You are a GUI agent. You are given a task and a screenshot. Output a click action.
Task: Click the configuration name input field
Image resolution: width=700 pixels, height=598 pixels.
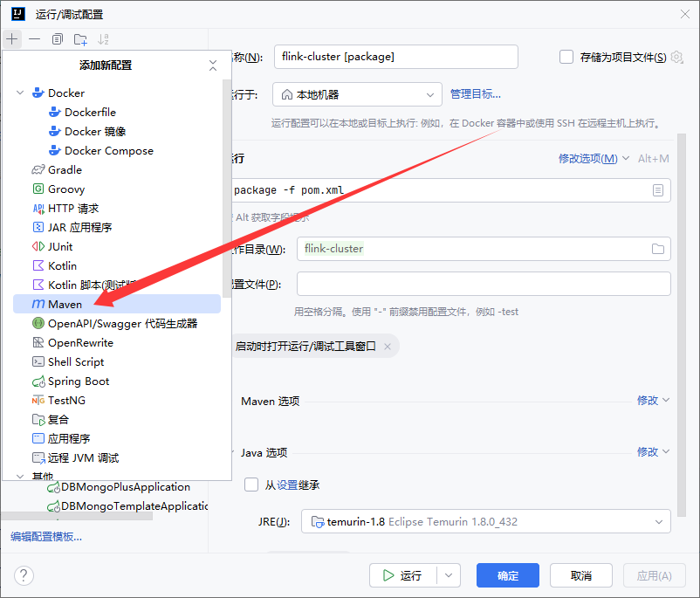click(395, 57)
